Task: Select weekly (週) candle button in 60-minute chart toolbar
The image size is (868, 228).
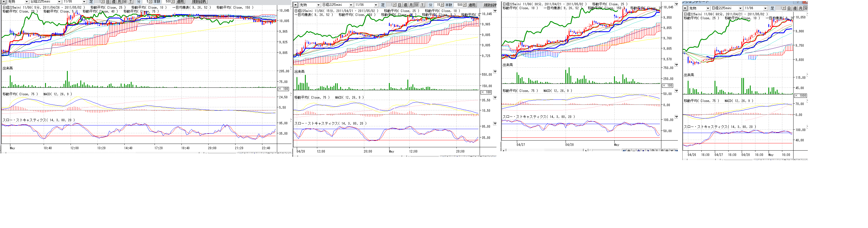Action: pyautogui.click(x=795, y=8)
